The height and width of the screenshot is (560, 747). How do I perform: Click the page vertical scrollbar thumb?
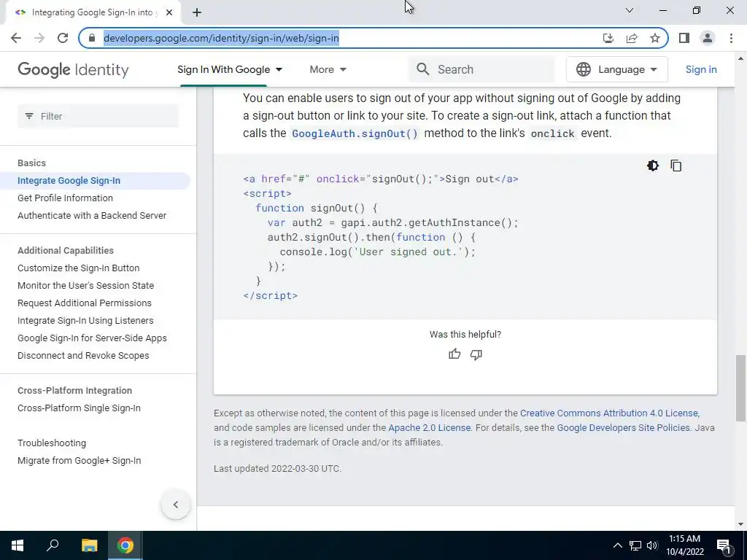click(x=740, y=388)
